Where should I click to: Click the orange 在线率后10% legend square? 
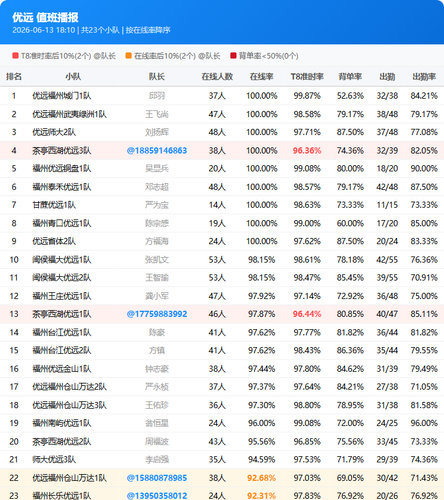(x=129, y=55)
